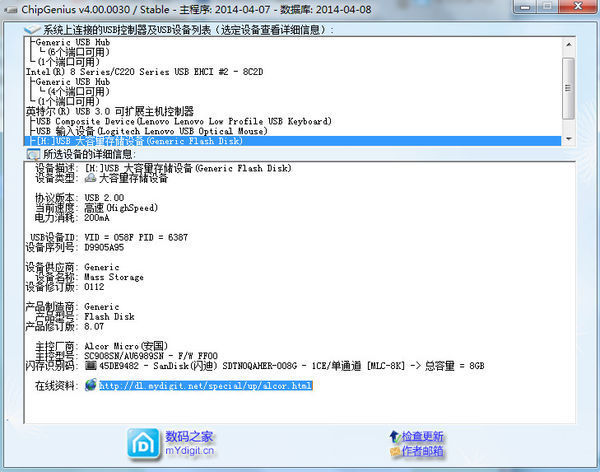
Task: Click the serial number D9905A95
Action: pyautogui.click(x=104, y=247)
